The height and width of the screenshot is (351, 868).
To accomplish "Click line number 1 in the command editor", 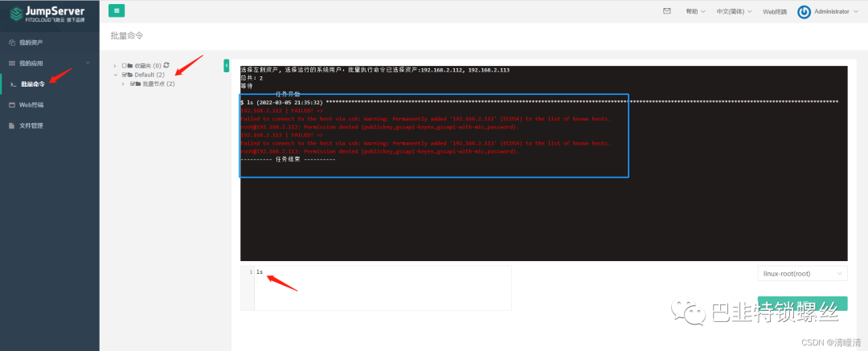I will (x=250, y=271).
